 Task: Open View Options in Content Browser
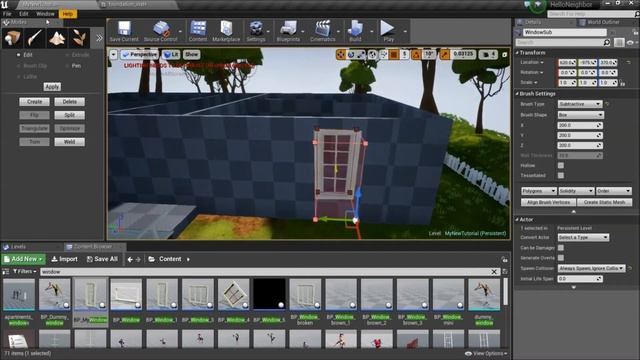point(486,353)
